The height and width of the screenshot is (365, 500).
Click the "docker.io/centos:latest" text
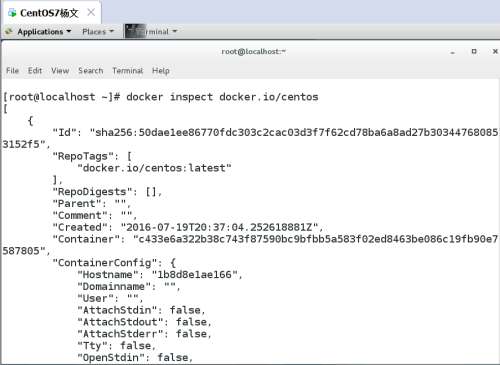(x=154, y=168)
